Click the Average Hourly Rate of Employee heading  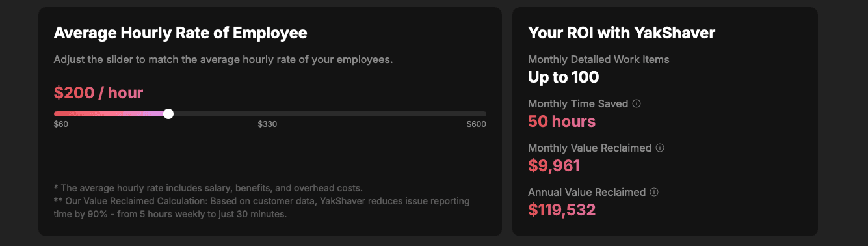(x=181, y=33)
